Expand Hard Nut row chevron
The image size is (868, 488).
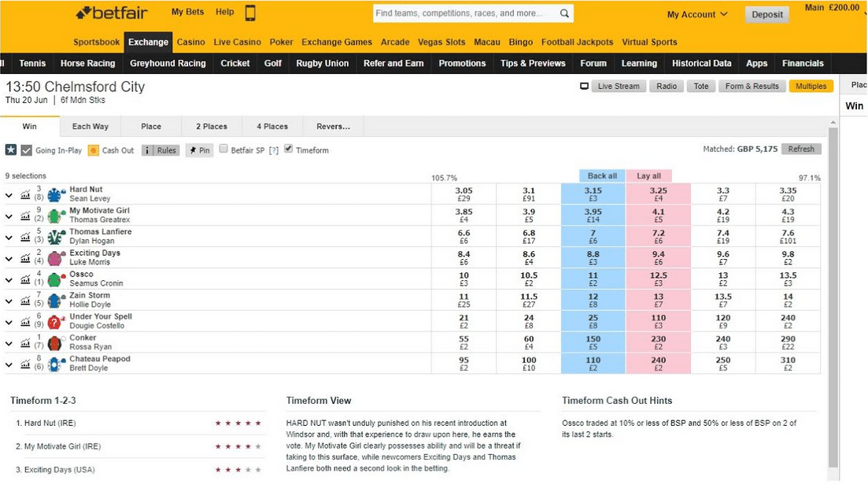point(9,195)
